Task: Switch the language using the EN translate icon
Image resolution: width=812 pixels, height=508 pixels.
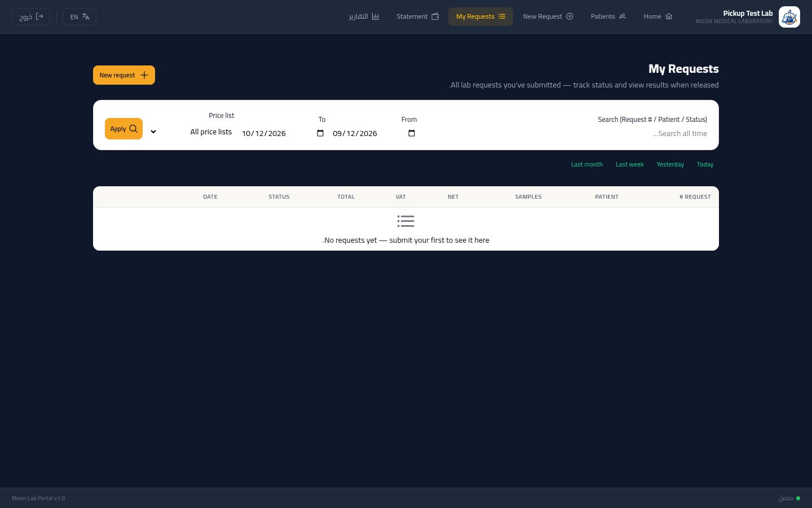Action: pyautogui.click(x=80, y=17)
